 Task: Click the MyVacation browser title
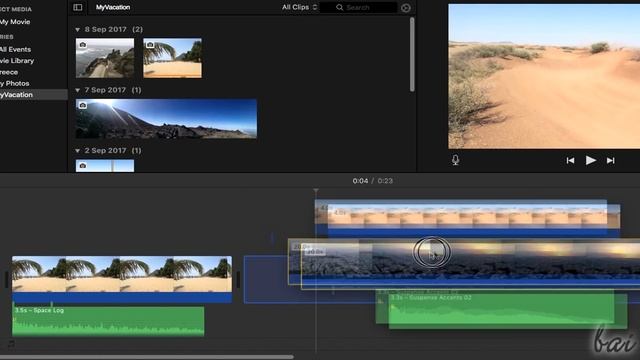(x=113, y=7)
